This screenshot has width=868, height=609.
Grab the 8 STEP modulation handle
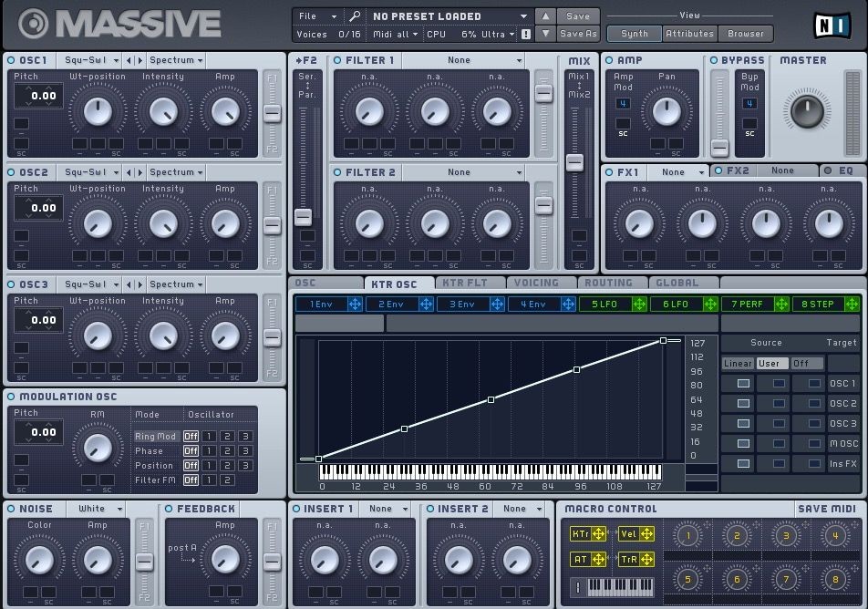pyautogui.click(x=852, y=304)
